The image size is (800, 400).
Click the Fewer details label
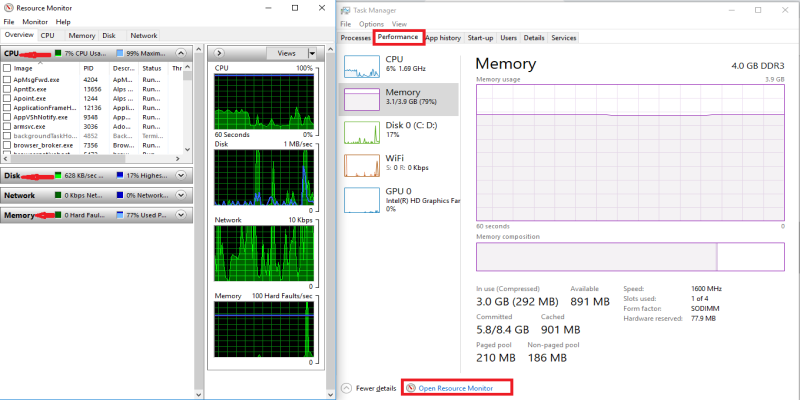pyautogui.click(x=376, y=388)
